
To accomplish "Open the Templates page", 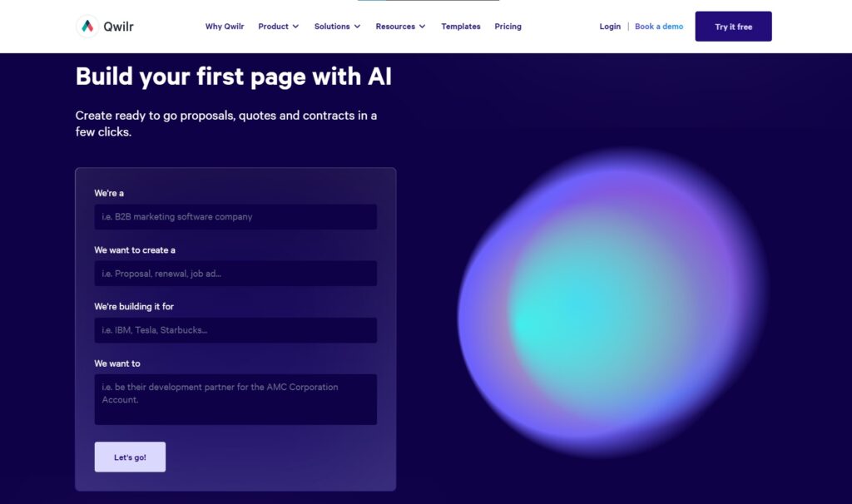I will pos(460,26).
